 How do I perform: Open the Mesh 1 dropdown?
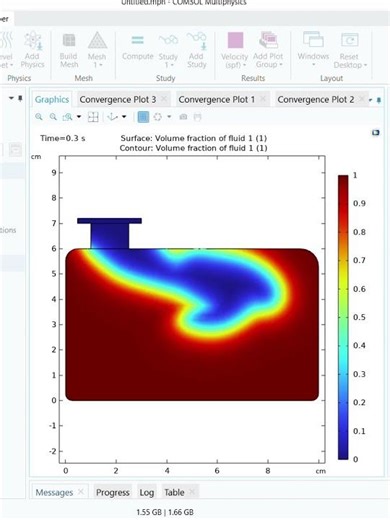[x=97, y=50]
